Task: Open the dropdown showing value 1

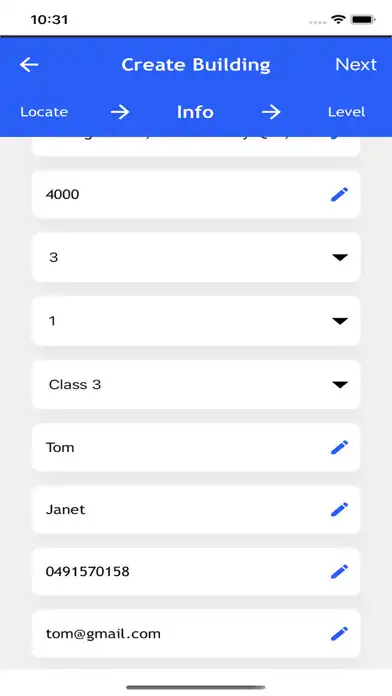Action: [x=340, y=321]
